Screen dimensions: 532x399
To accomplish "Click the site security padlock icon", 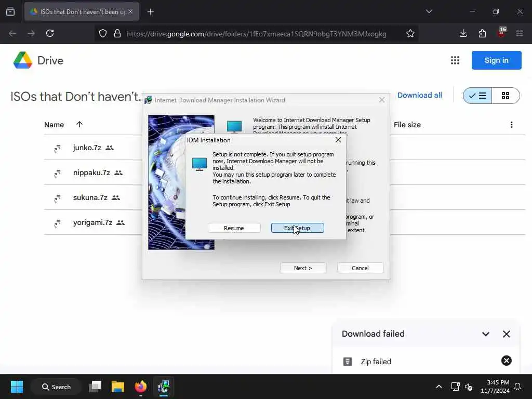I will point(117,33).
